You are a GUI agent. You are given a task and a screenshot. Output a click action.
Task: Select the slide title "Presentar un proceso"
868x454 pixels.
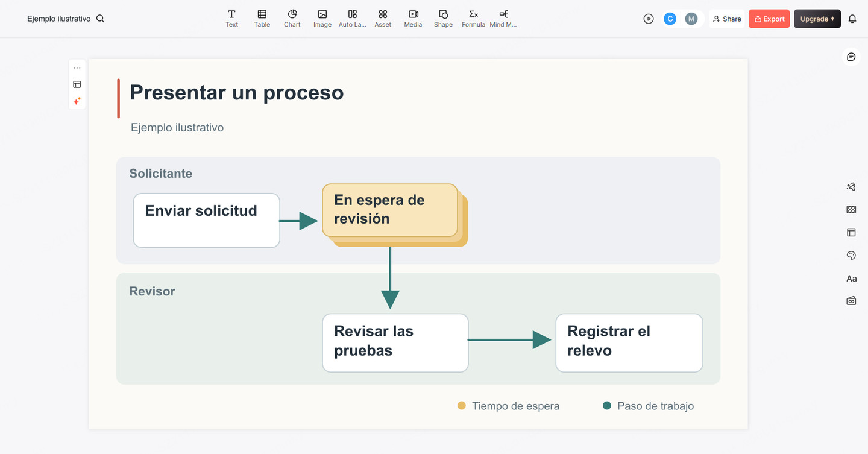coord(237,92)
